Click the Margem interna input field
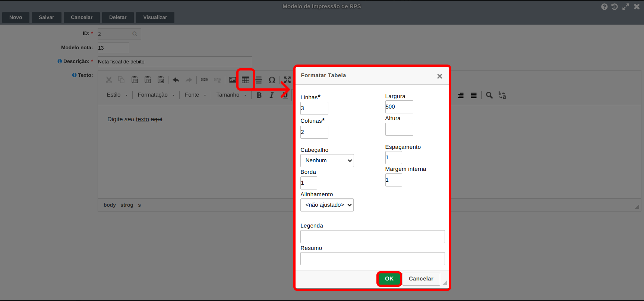Screen dimensions: 644x301 pos(394,180)
